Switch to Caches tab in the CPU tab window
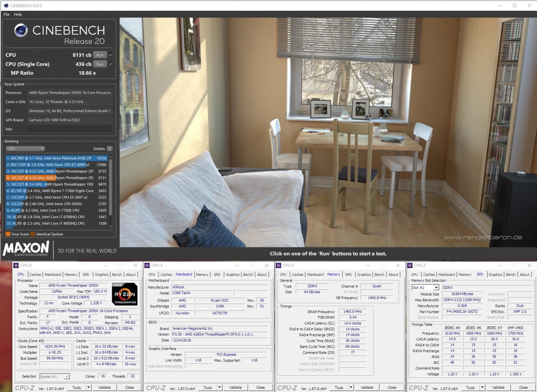The width and height of the screenshot is (537, 392). pos(35,274)
